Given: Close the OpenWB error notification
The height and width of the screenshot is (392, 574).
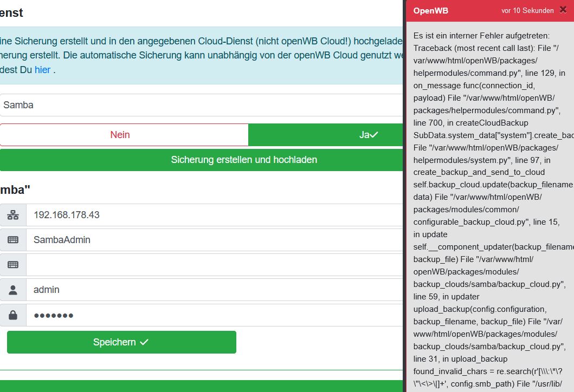Looking at the screenshot, I should 563,10.
